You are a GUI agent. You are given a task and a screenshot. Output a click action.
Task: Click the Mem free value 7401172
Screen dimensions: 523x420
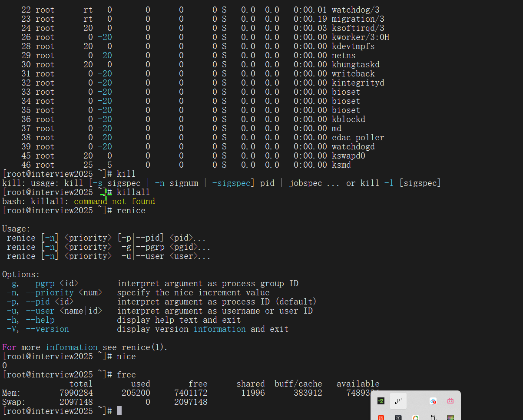click(191, 393)
